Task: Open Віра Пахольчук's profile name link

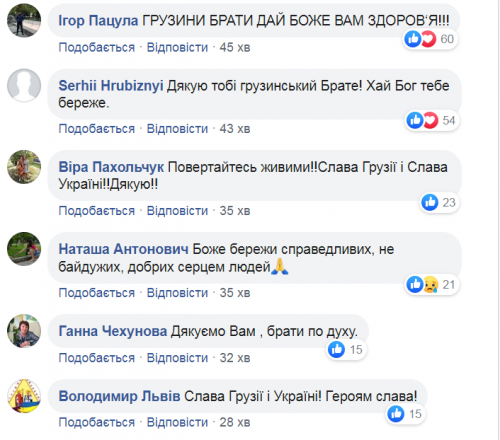Action: coord(111,167)
